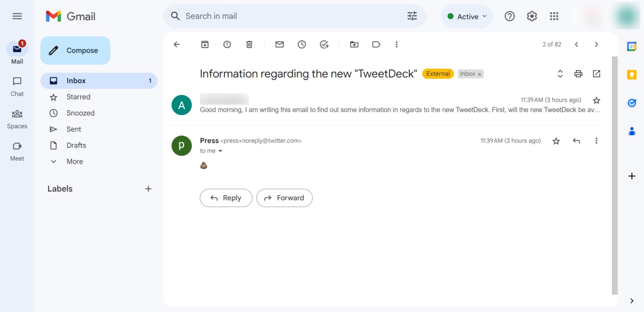Screen dimensions: 644x312
Task: Expand all messages in conversation
Action: click(x=560, y=73)
